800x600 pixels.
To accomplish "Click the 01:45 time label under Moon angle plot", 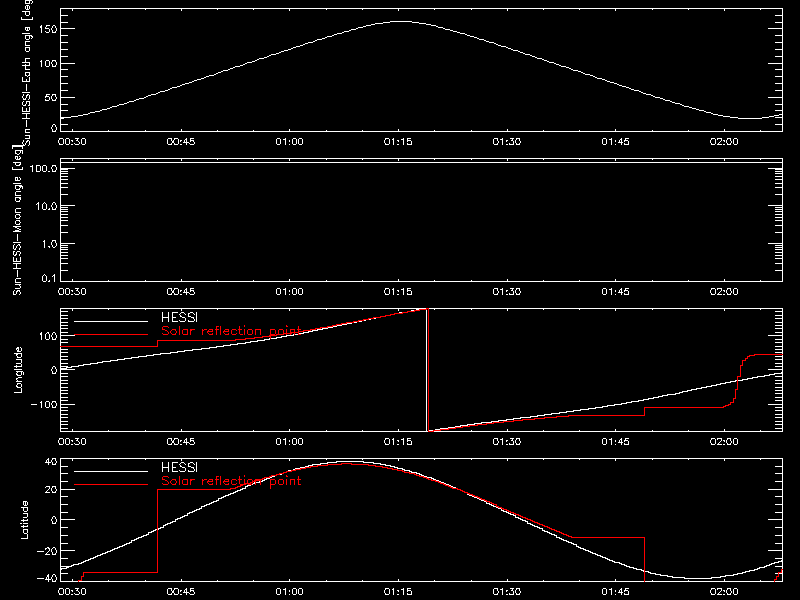I will [615, 292].
